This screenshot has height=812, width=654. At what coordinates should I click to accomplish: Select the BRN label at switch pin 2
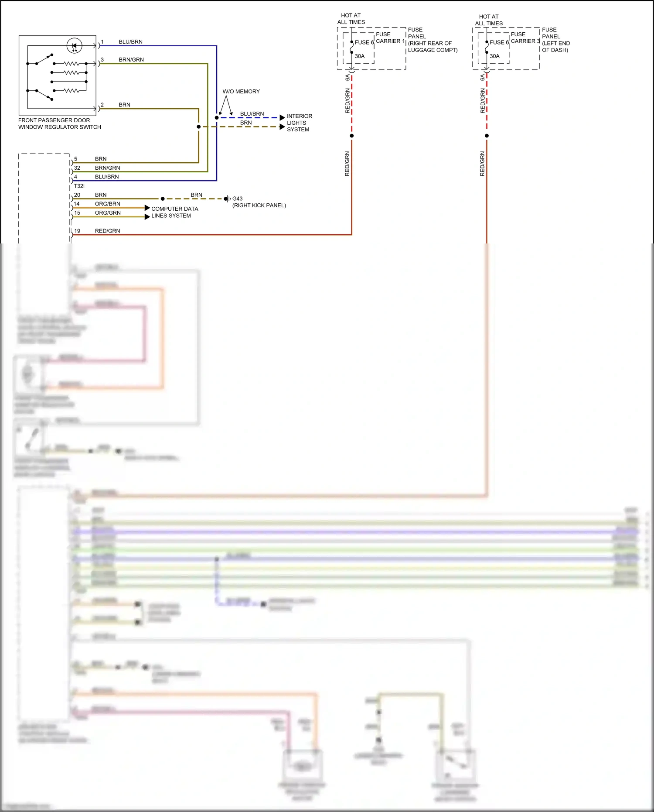[x=125, y=105]
